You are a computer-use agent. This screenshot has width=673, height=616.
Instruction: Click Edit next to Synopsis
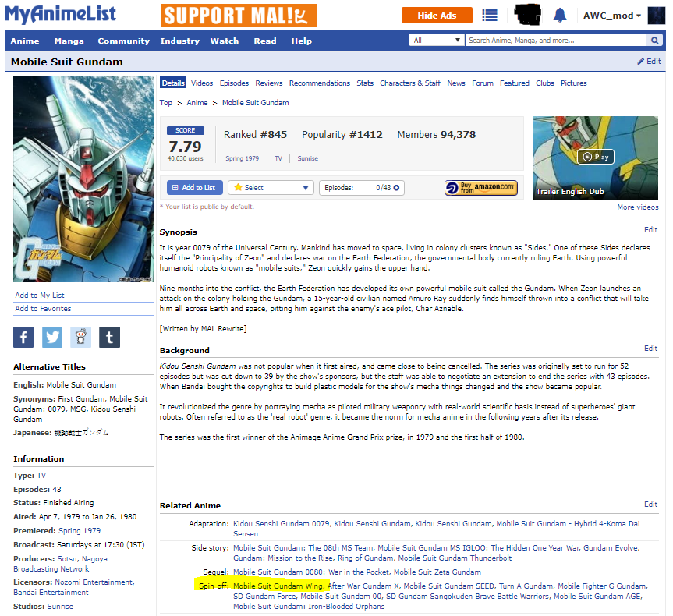[x=650, y=230]
